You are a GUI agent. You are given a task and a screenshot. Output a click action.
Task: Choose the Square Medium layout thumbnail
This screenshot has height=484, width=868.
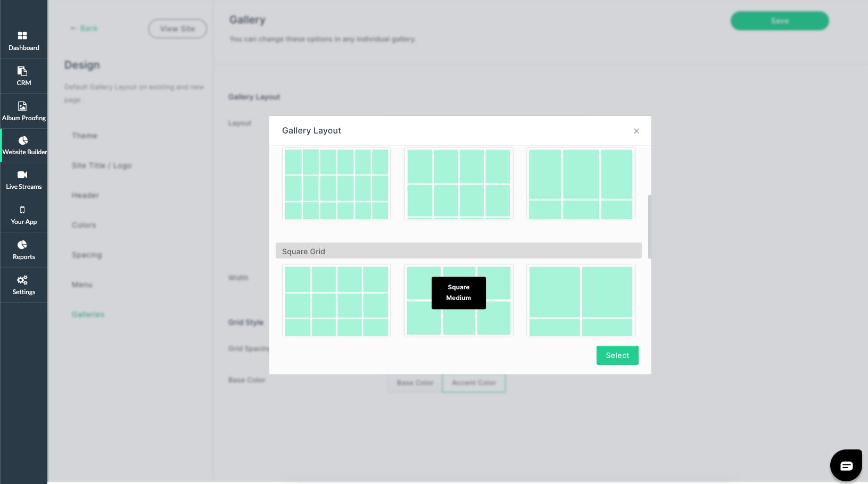[x=459, y=301]
